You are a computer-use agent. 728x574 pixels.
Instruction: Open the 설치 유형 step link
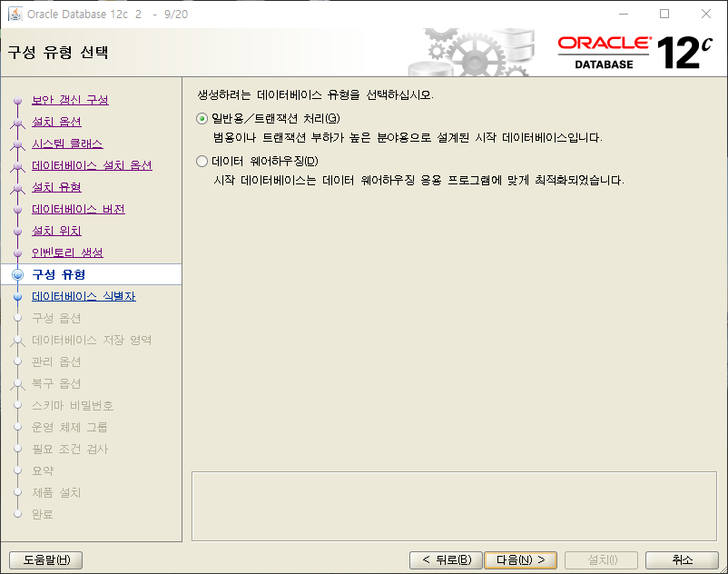click(56, 187)
